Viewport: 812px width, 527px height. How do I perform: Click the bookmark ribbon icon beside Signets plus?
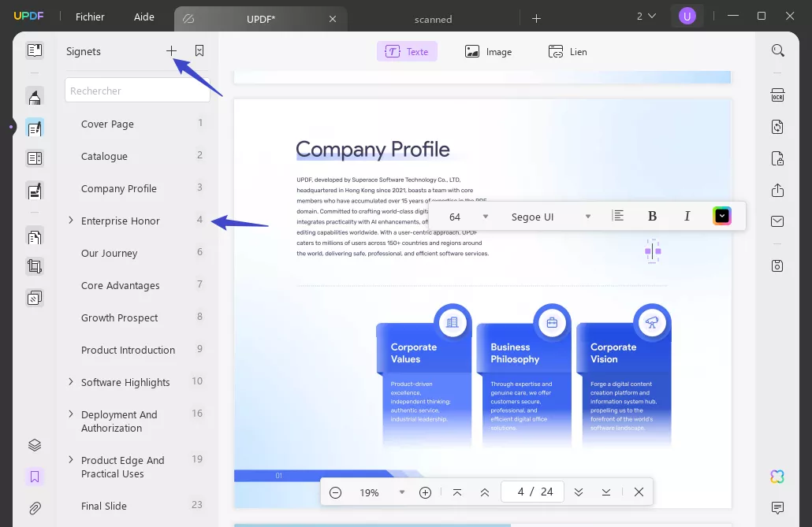(x=199, y=50)
